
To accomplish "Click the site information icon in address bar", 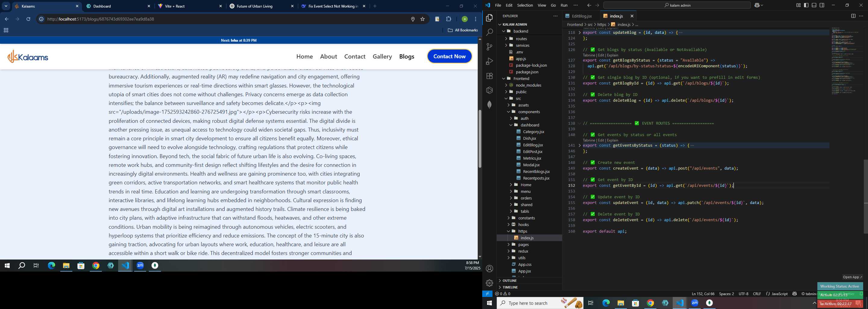I will click(41, 19).
